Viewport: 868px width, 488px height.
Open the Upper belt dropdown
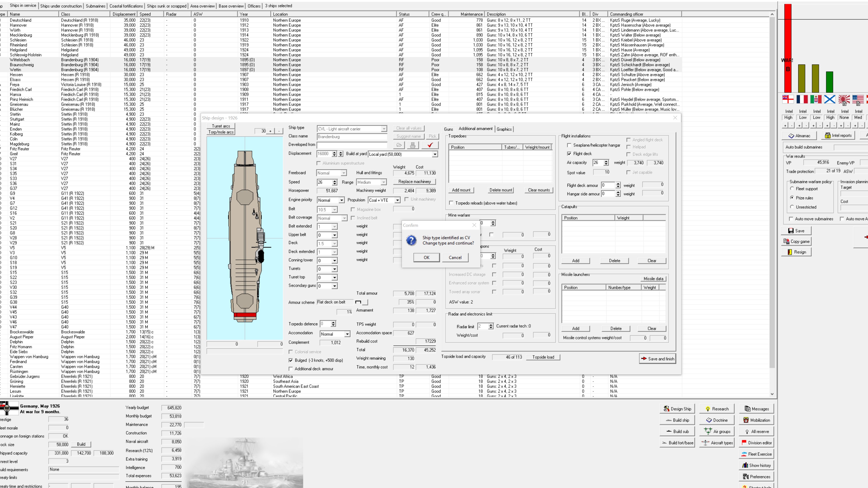tap(334, 235)
